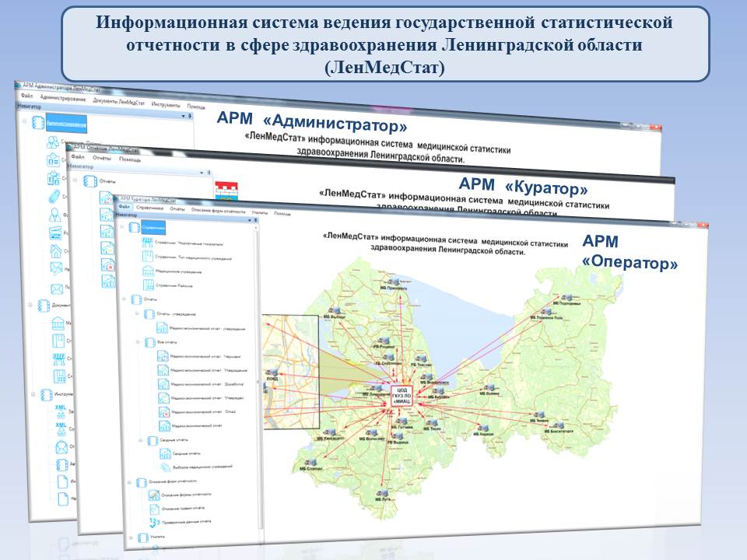
Task: Select the Медицинские учреждения building icon in Куратор navigator
Action: click(x=148, y=271)
